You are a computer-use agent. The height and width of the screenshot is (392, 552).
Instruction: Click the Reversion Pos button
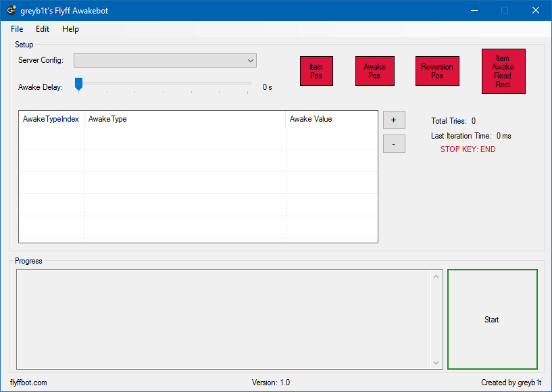[437, 71]
